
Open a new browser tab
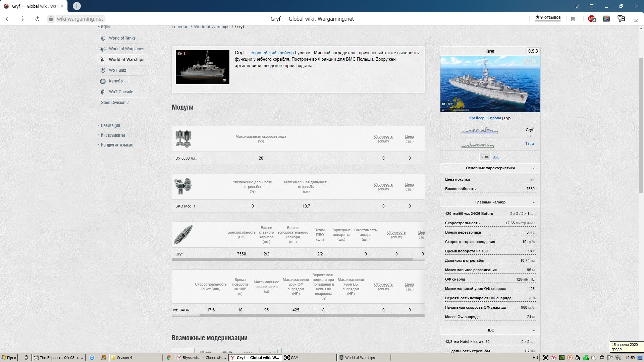[x=77, y=6]
